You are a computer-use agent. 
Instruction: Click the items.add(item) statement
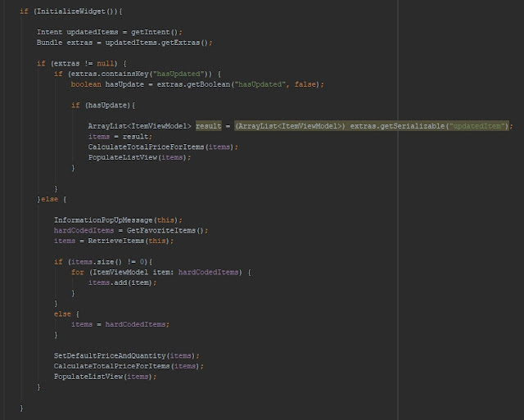[122, 282]
